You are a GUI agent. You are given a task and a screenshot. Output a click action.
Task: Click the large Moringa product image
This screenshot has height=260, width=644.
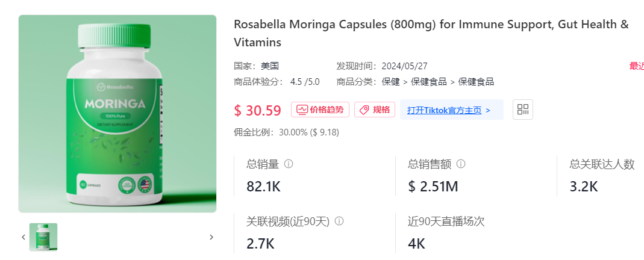[x=117, y=114]
